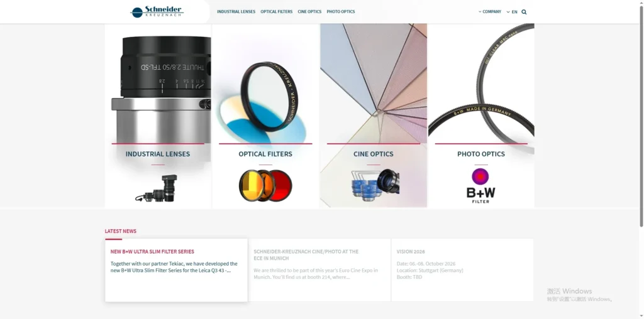Screen dimensions: 644x319
Task: Go to Photo Optics in the top menu
Action: 341,12
